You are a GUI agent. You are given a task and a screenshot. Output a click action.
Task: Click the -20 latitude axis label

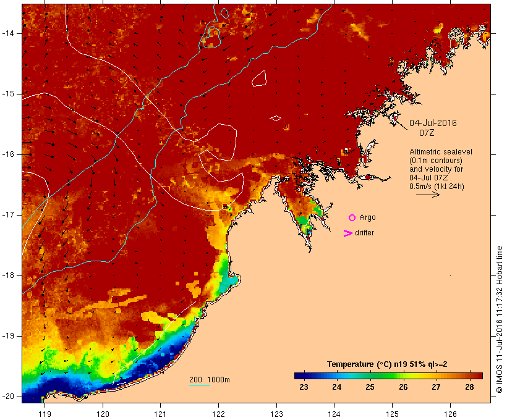pyautogui.click(x=8, y=397)
